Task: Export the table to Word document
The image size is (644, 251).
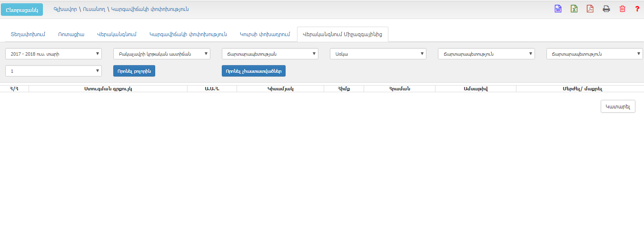Action: click(x=558, y=9)
